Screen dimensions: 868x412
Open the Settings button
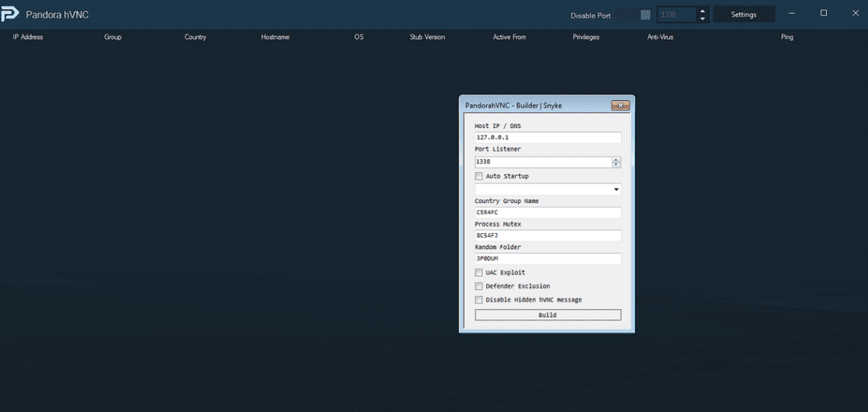coord(744,14)
